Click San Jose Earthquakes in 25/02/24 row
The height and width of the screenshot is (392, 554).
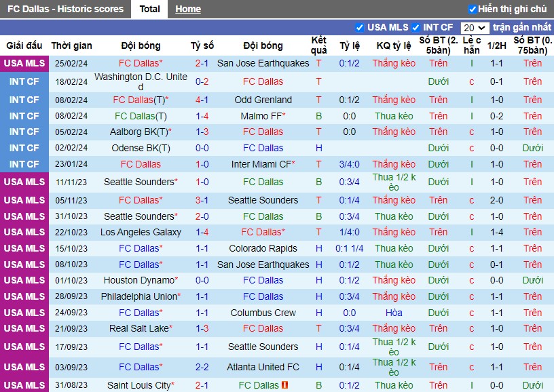[263, 64]
